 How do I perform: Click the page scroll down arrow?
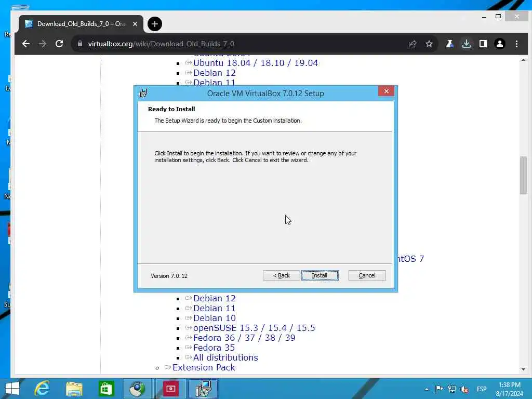point(523,369)
